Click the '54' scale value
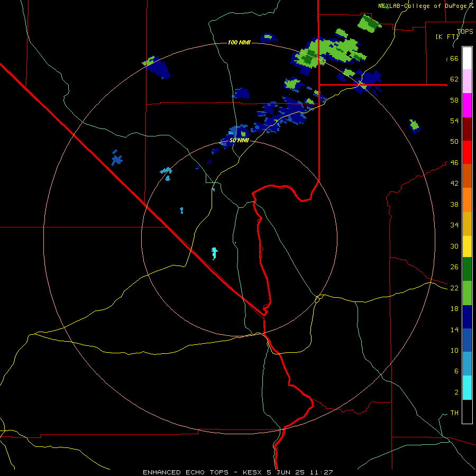Image resolution: width=476 pixels, height=476 pixels. [x=454, y=121]
